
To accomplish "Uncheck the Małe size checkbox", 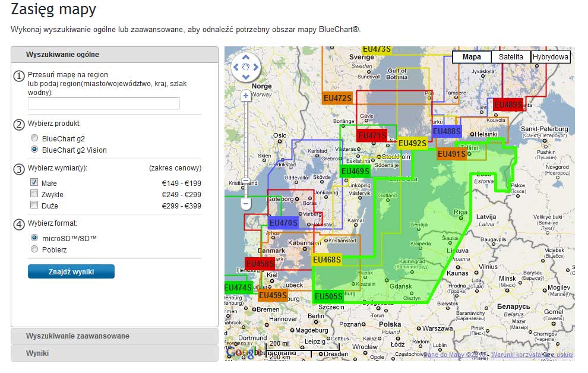I will click(x=34, y=184).
